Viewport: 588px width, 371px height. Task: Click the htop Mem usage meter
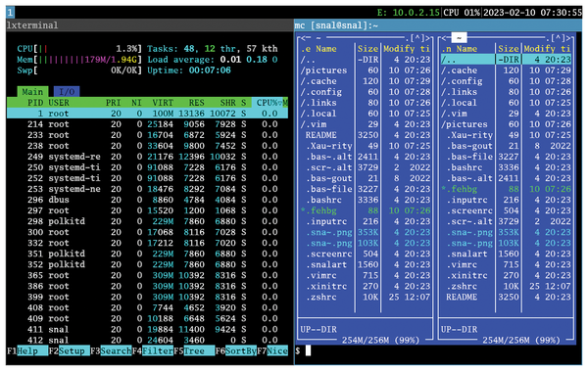[79, 60]
